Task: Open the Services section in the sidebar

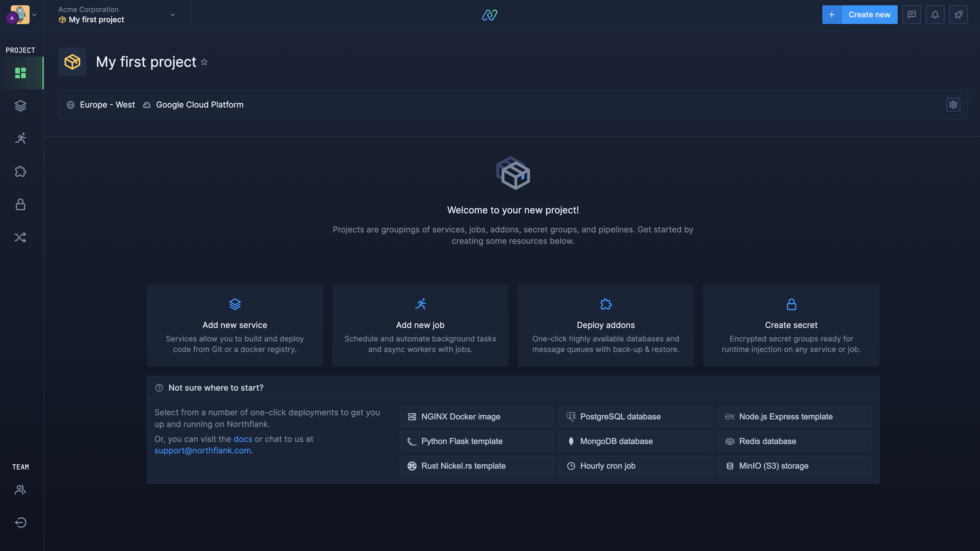Action: [20, 106]
